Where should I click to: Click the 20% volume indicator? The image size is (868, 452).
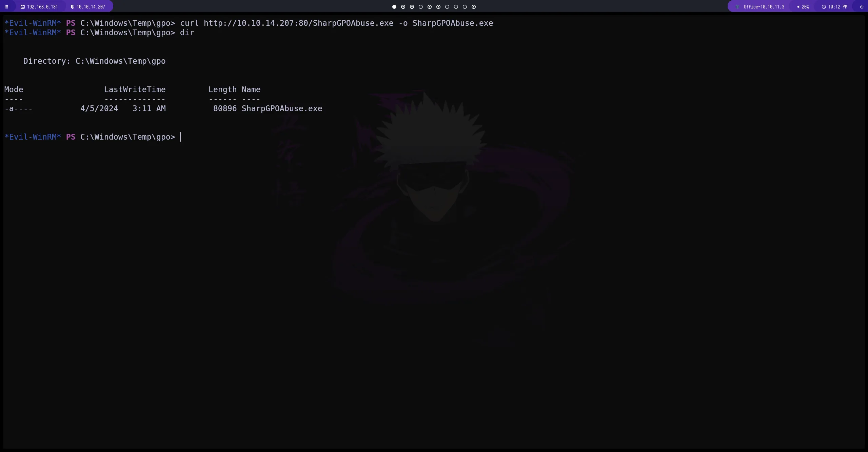point(805,7)
